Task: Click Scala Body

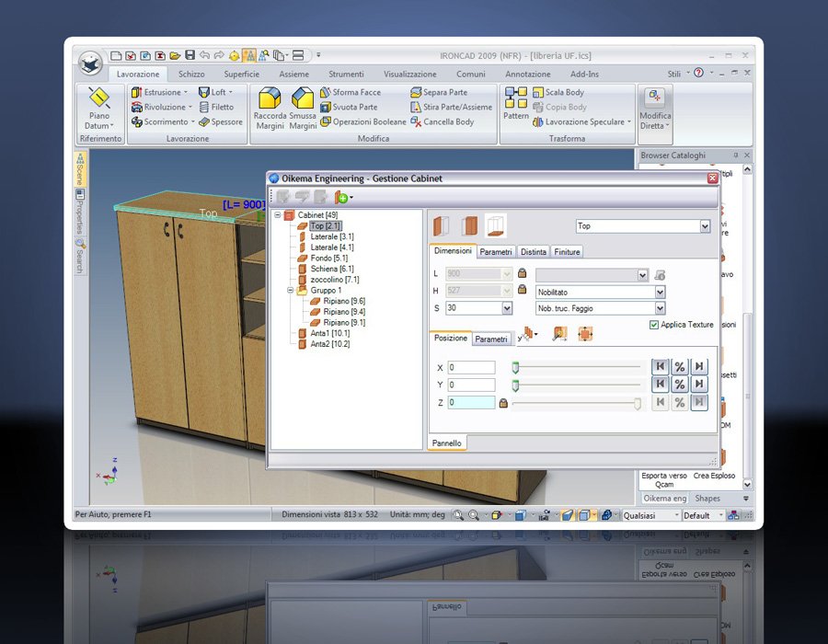Action: coord(558,92)
